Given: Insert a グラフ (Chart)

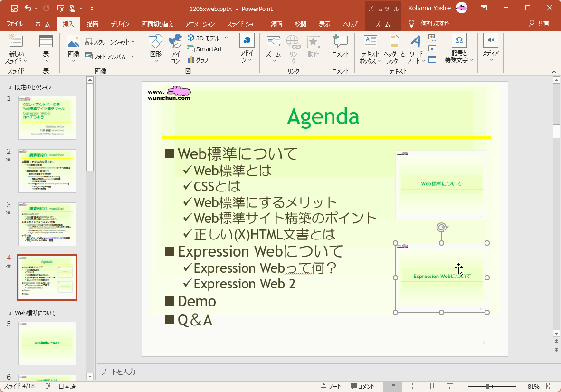Looking at the screenshot, I should click(x=198, y=60).
